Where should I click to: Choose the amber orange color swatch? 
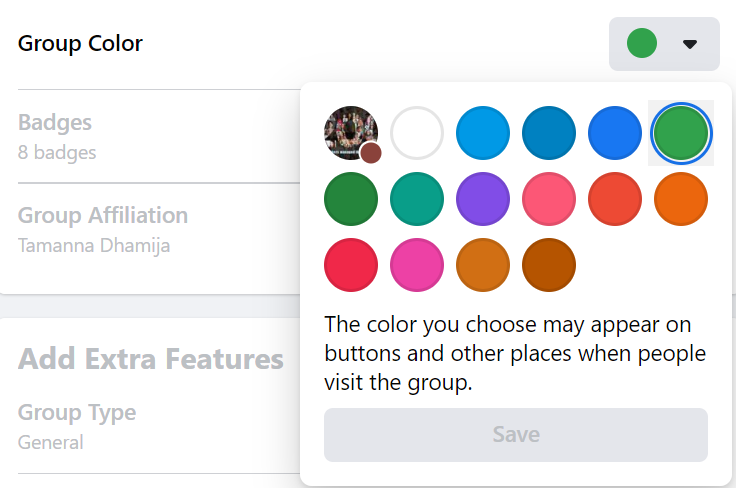click(483, 265)
